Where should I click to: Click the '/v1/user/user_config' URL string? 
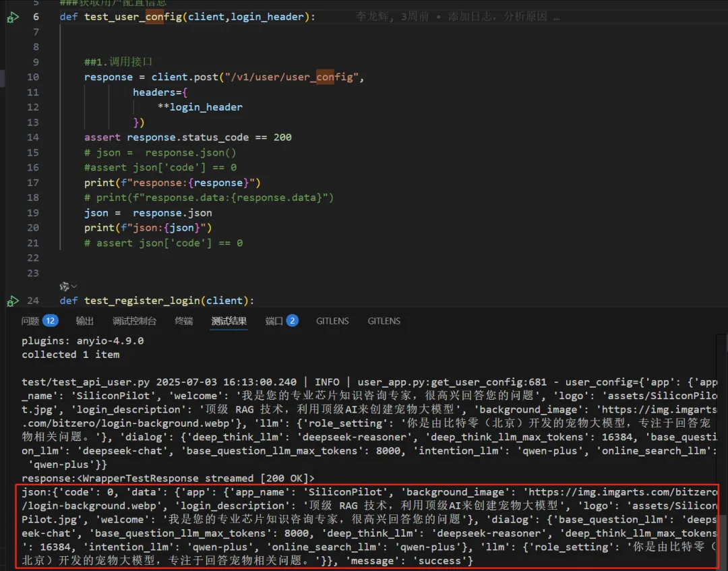tap(292, 77)
